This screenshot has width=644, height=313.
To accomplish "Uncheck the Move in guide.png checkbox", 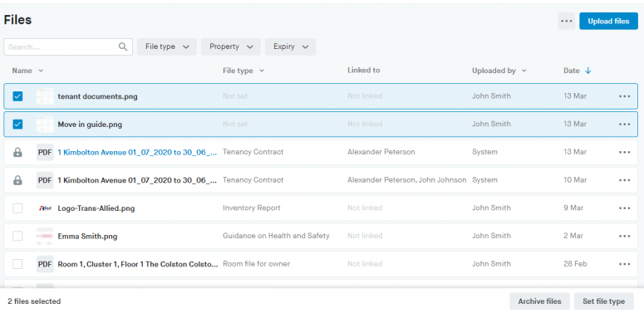I will [x=17, y=125].
